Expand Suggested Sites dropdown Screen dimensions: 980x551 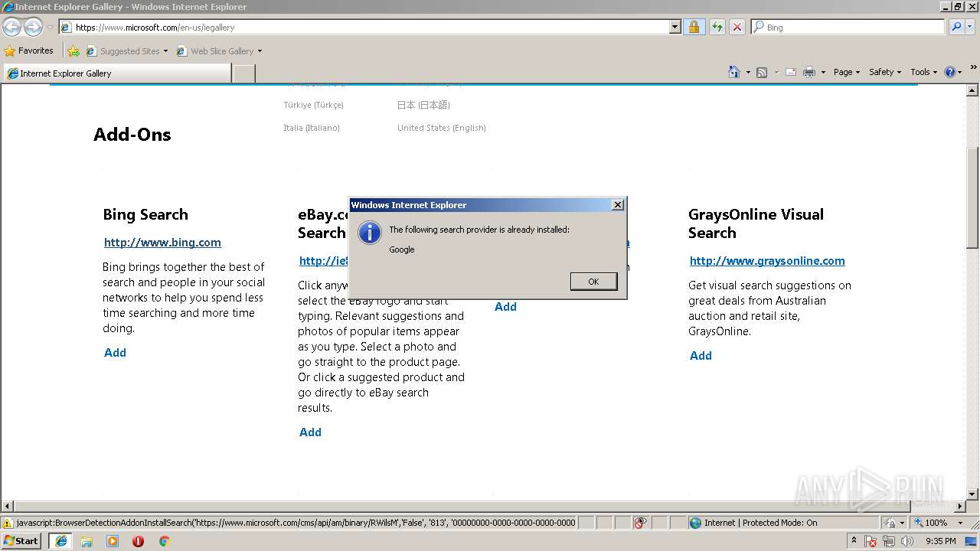[x=165, y=51]
